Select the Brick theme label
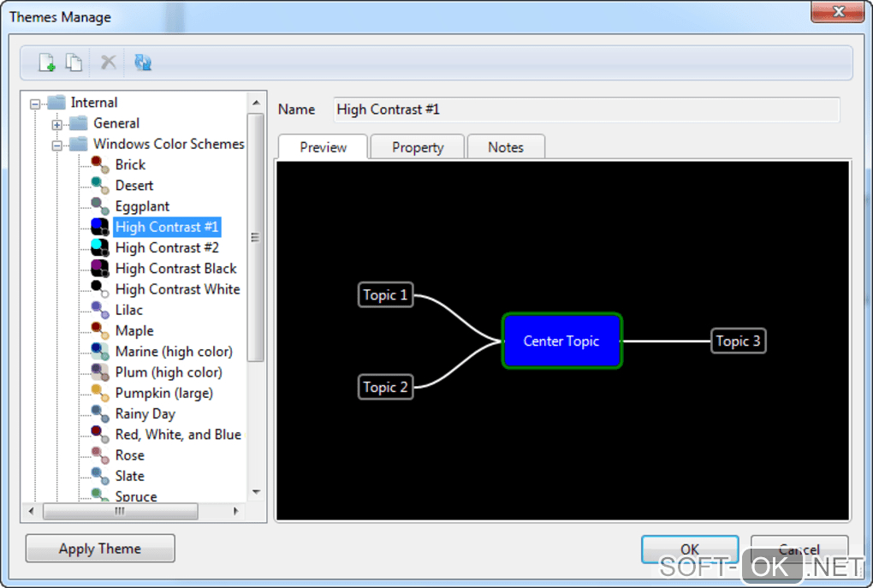The width and height of the screenshot is (873, 588). click(x=130, y=165)
